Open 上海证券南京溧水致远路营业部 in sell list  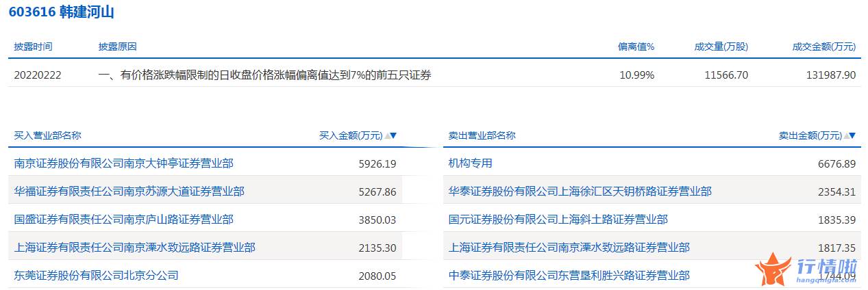(569, 248)
